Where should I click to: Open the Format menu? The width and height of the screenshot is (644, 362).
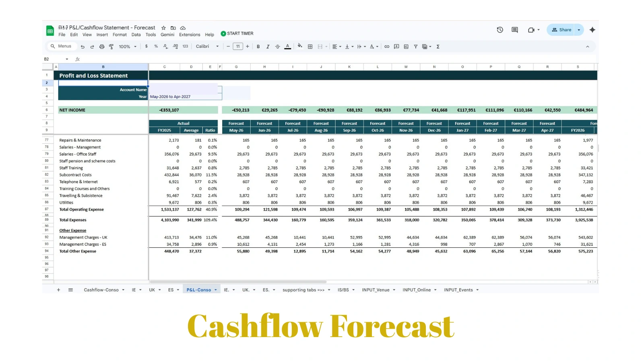coord(120,35)
